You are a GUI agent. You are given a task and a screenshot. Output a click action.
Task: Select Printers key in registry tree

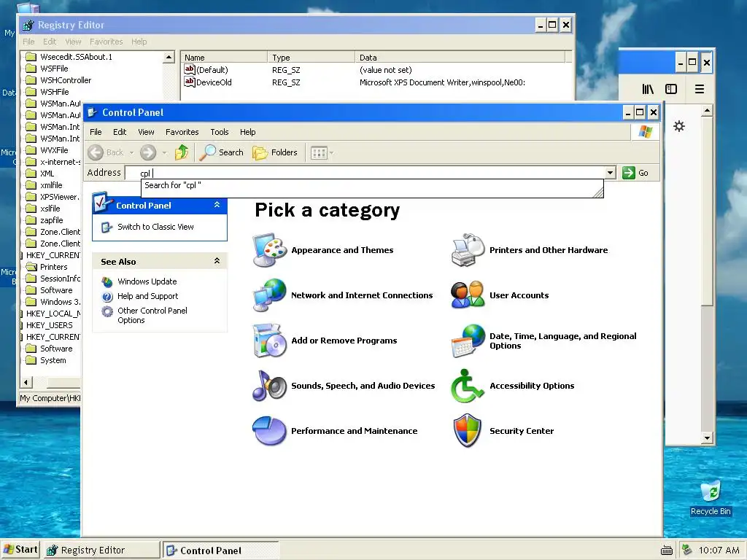(x=53, y=267)
